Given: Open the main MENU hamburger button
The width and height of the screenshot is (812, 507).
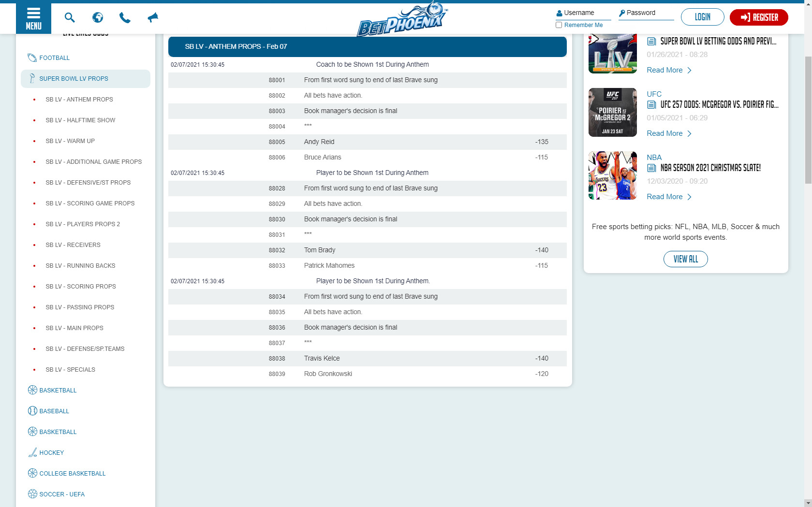Looking at the screenshot, I should [33, 18].
